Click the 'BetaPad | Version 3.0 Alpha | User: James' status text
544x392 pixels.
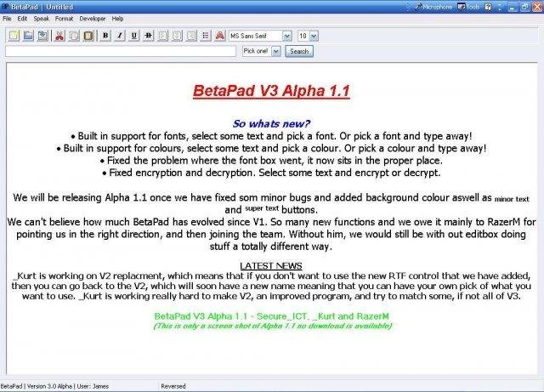54,386
